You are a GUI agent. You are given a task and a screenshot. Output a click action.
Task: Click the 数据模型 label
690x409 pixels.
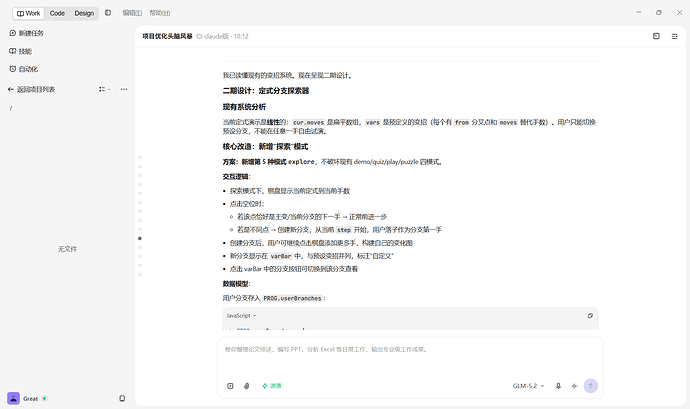(236, 284)
